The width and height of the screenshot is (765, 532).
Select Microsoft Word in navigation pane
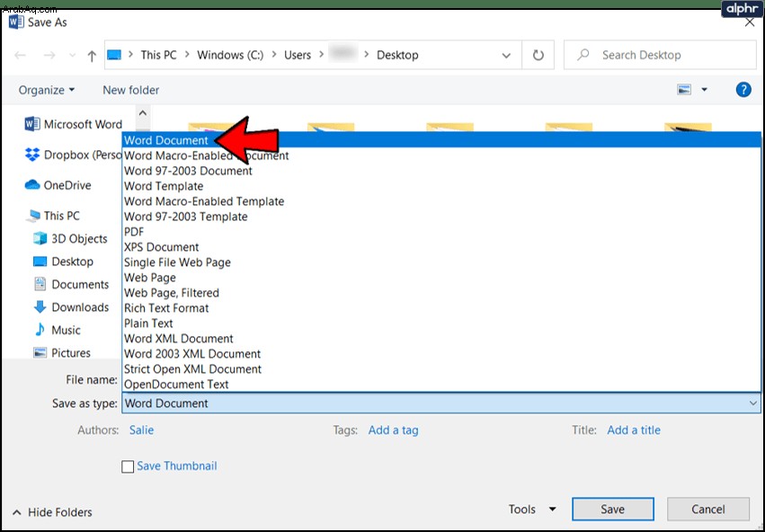pos(73,124)
